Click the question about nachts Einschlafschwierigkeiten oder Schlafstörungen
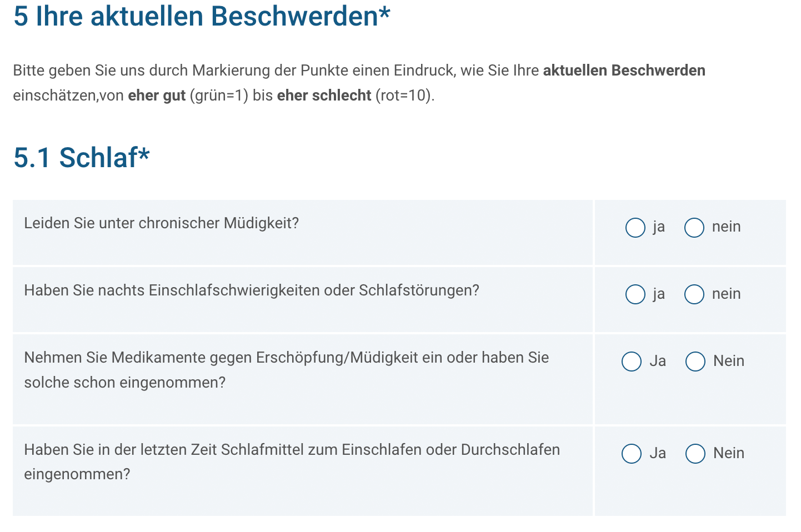This screenshot has height=532, width=801. click(252, 290)
